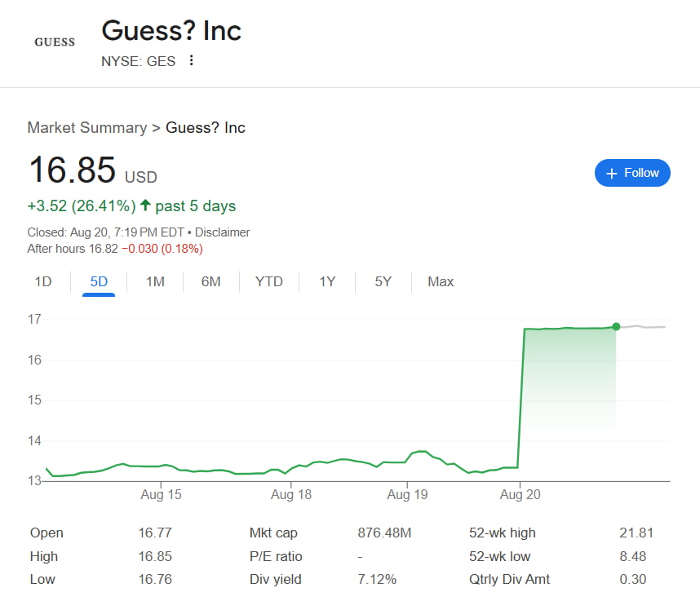This screenshot has width=700, height=610.
Task: Select the 1D time range tab
Action: coord(43,281)
